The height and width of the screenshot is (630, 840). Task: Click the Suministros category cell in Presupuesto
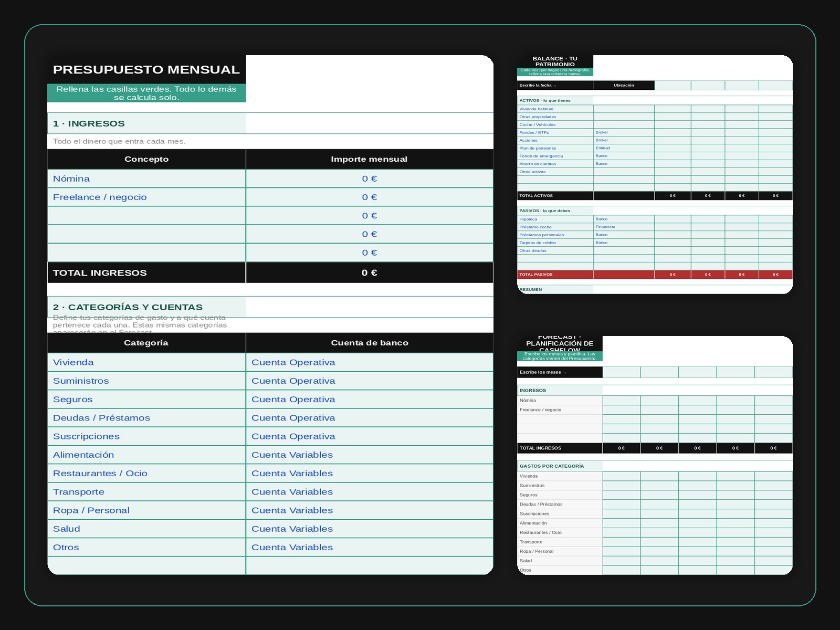146,381
